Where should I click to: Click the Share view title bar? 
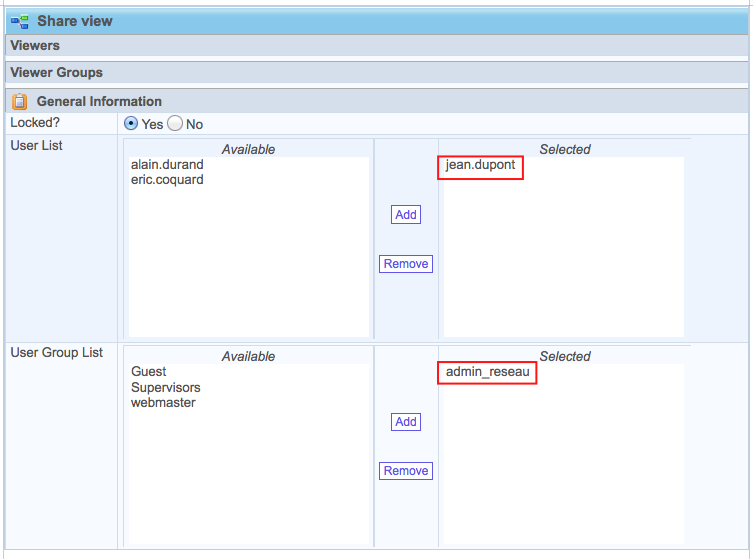click(x=400, y=20)
